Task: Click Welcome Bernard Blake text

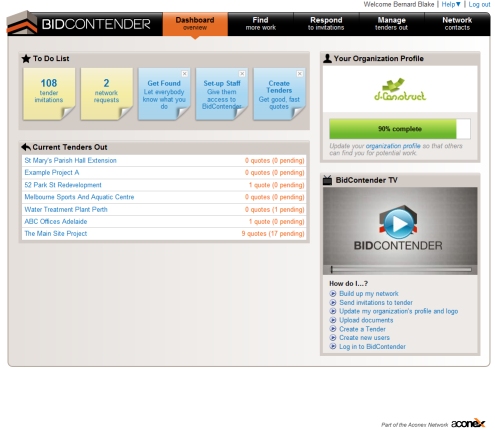Action: [399, 4]
